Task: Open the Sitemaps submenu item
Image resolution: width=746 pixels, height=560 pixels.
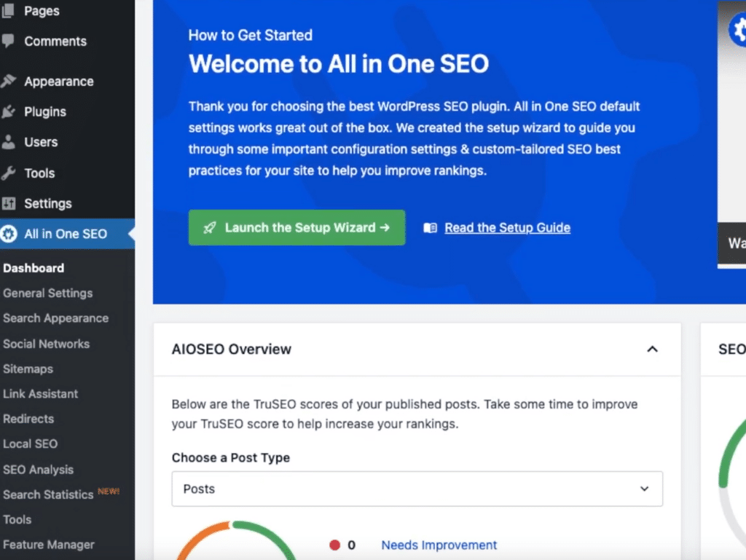Action: (28, 369)
